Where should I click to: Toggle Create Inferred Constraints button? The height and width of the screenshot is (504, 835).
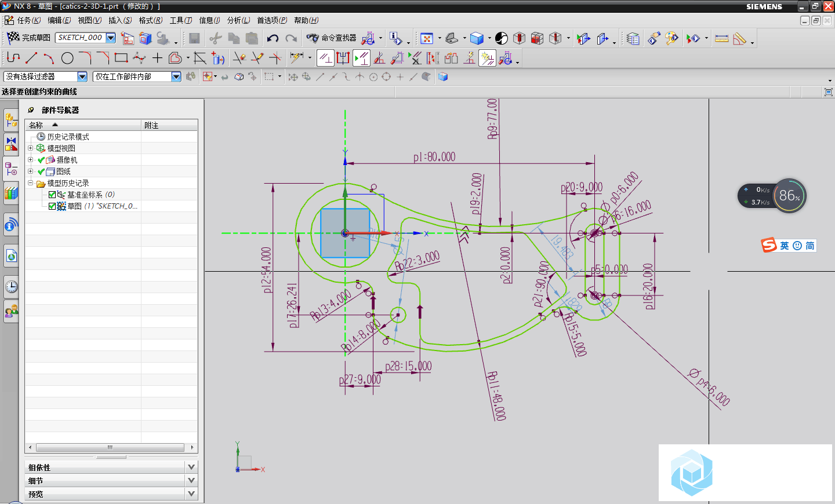pos(487,58)
